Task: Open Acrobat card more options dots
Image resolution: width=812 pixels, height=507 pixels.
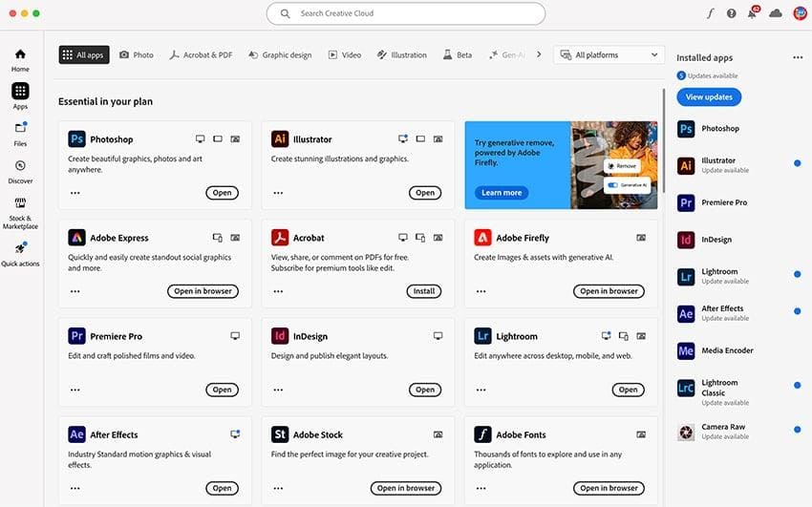Action: pos(278,291)
